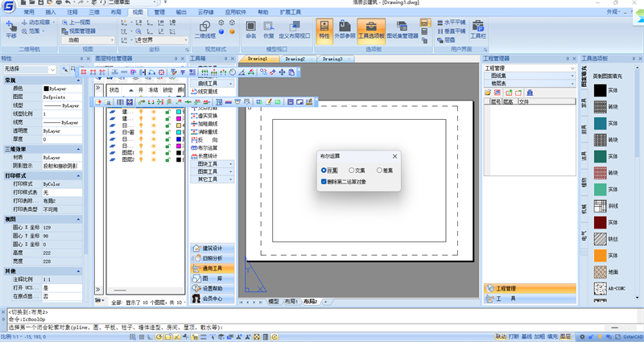Open the 当前 view dropdown
Image resolution: width=644 pixels, height=342 pixels.
click(x=88, y=39)
